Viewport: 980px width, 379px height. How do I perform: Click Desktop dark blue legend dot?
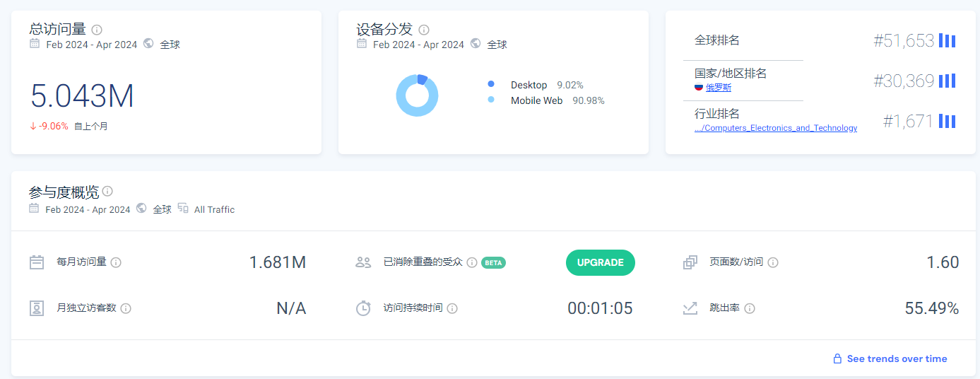(x=491, y=84)
